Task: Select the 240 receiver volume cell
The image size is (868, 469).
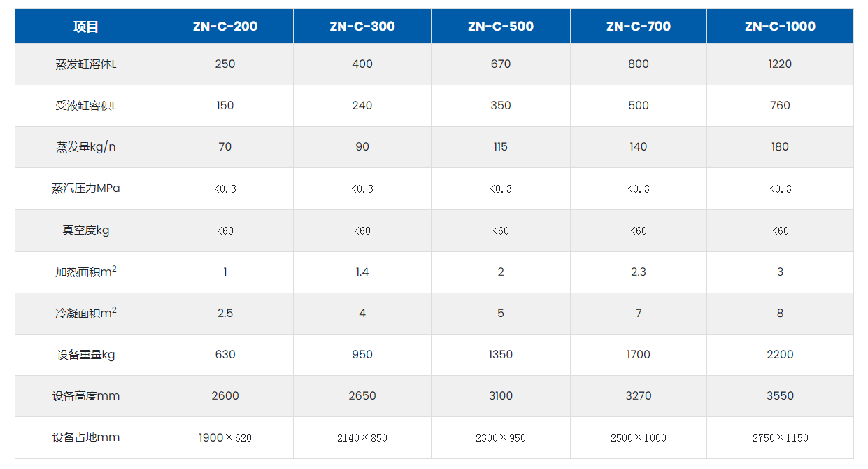Action: pyautogui.click(x=362, y=106)
